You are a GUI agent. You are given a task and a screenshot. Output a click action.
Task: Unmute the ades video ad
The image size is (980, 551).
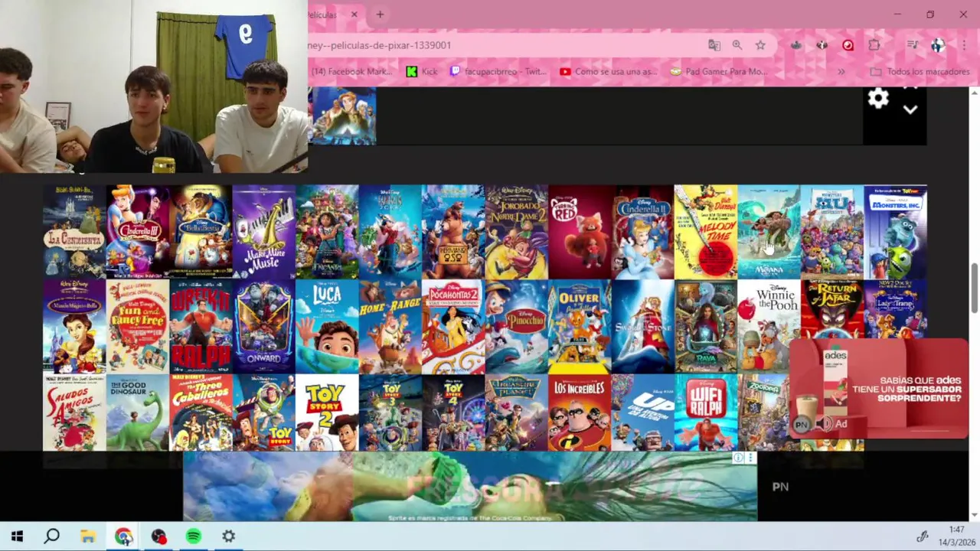(x=822, y=424)
